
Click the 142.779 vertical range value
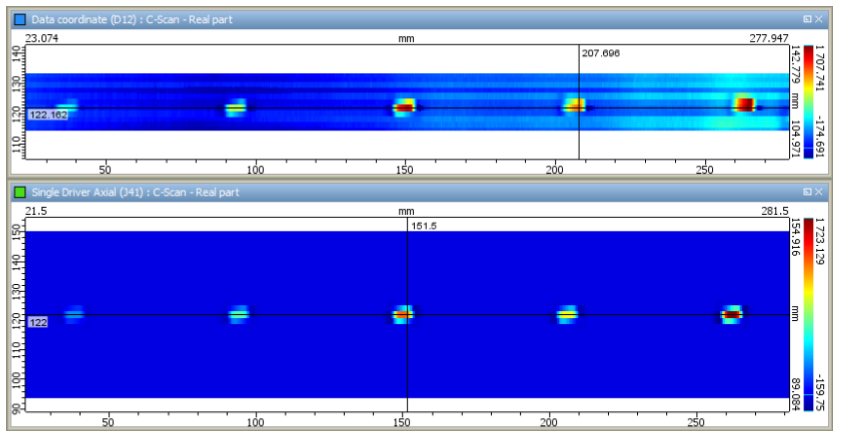tap(795, 64)
